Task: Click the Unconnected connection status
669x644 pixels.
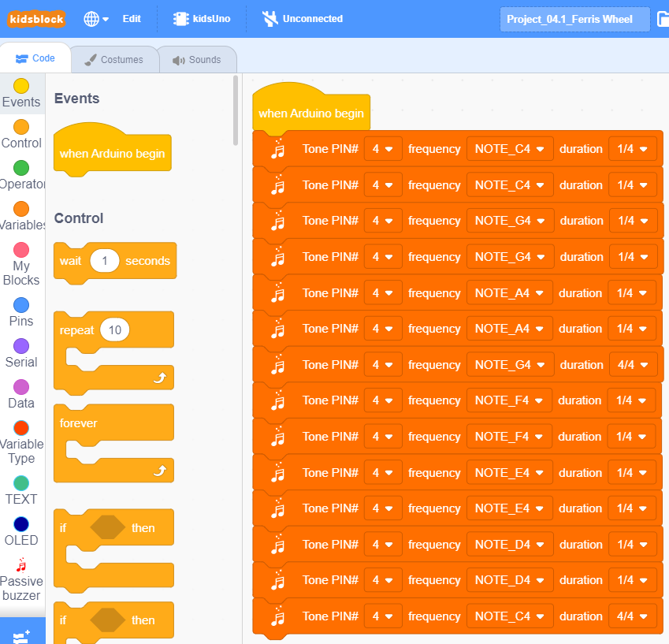Action: pyautogui.click(x=302, y=19)
